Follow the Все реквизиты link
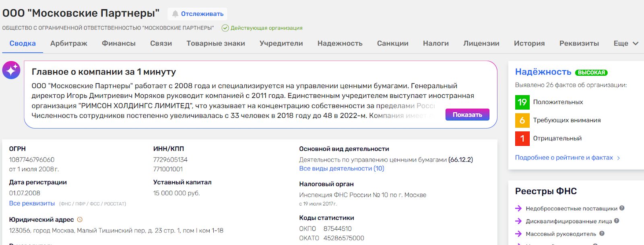Screen dimensions: 644x245 point(32,203)
